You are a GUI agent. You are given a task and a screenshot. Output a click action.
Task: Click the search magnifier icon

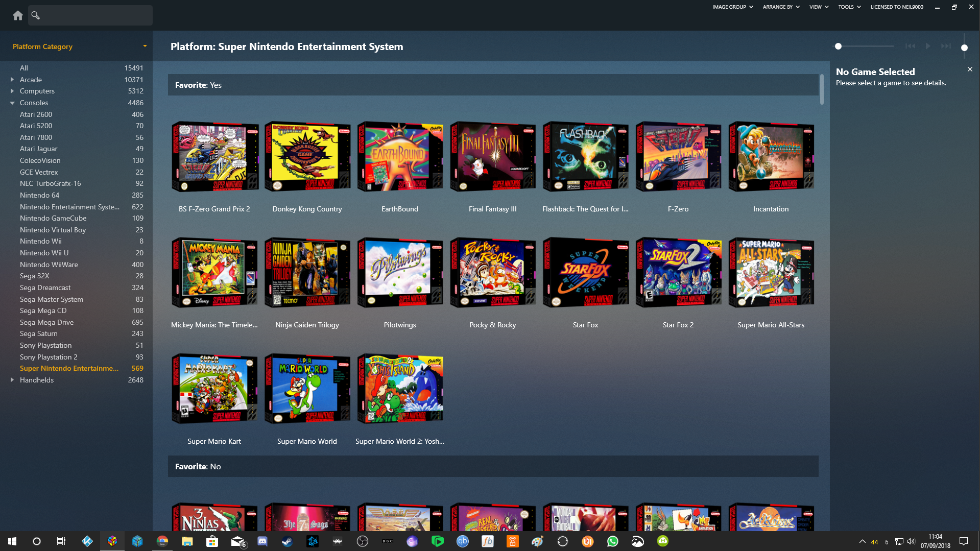tap(35, 15)
